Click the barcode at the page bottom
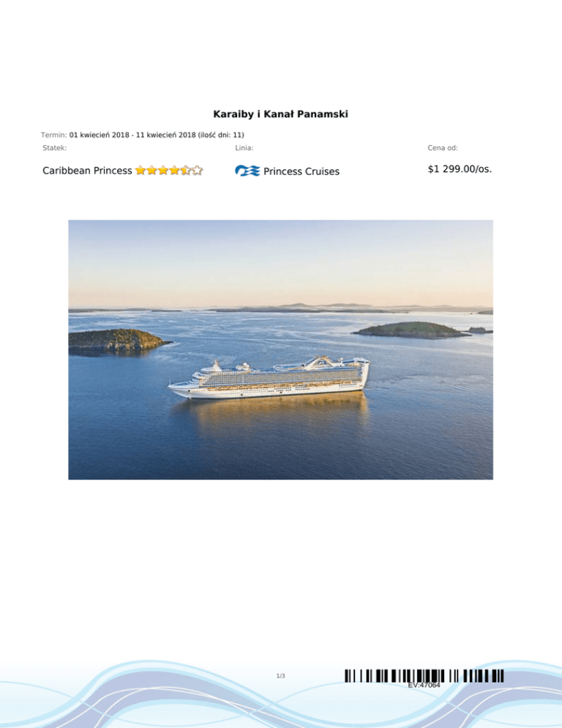Image resolution: width=562 pixels, height=728 pixels. point(424,676)
